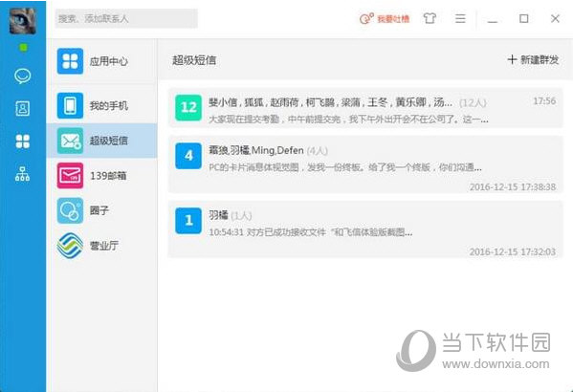Click 新建群发 to create group message
The image size is (573, 392).
534,60
